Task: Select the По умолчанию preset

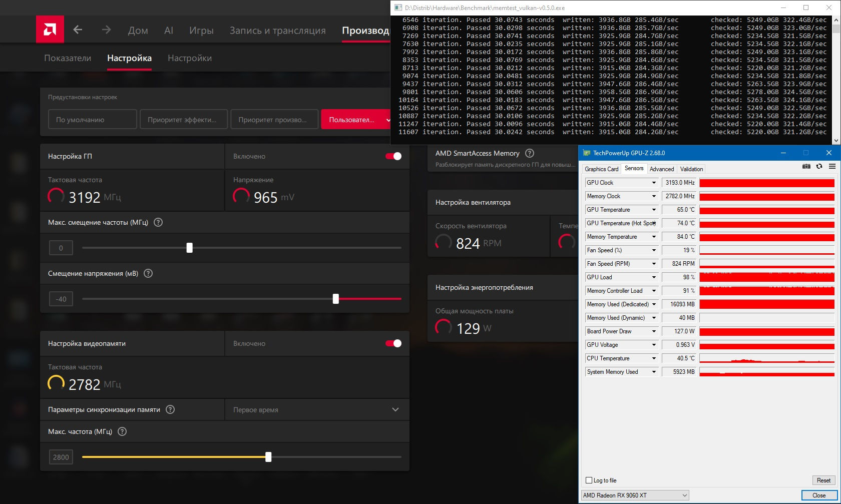Action: click(93, 120)
